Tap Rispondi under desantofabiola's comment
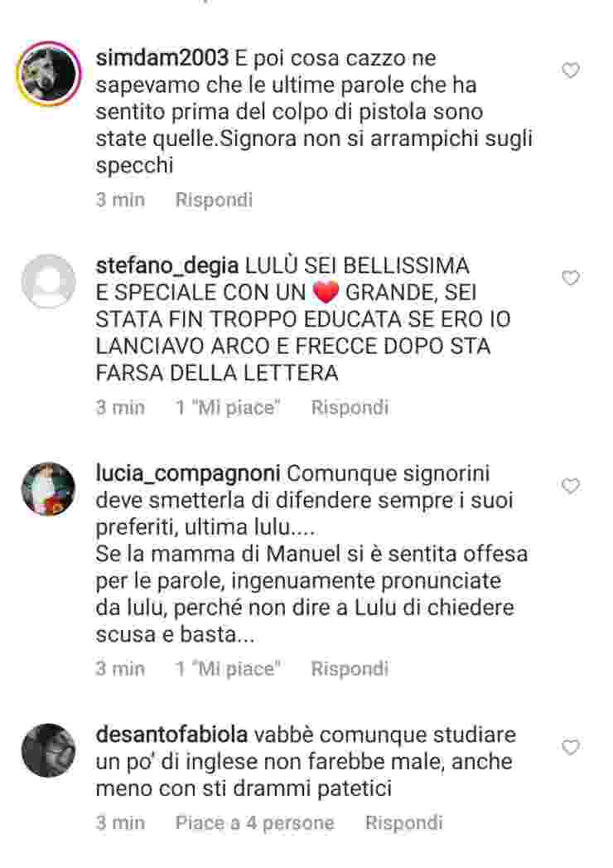The width and height of the screenshot is (613, 868). click(404, 822)
